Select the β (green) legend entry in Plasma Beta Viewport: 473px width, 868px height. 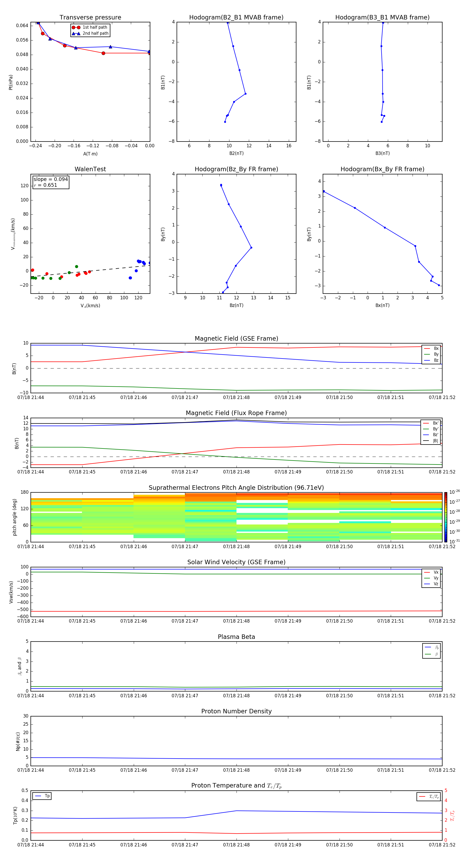431,654
